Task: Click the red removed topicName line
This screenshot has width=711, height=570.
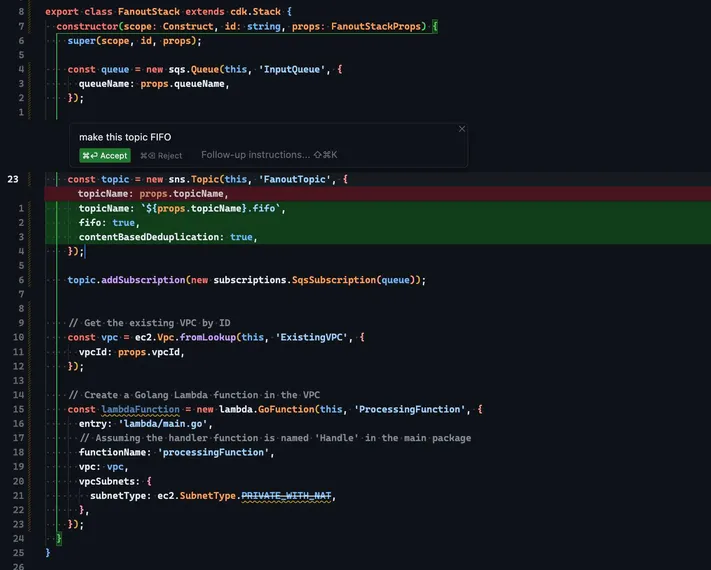Action: 153,194
